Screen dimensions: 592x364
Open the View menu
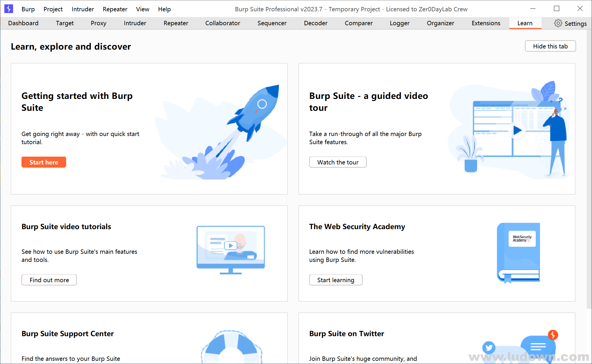[x=143, y=9]
